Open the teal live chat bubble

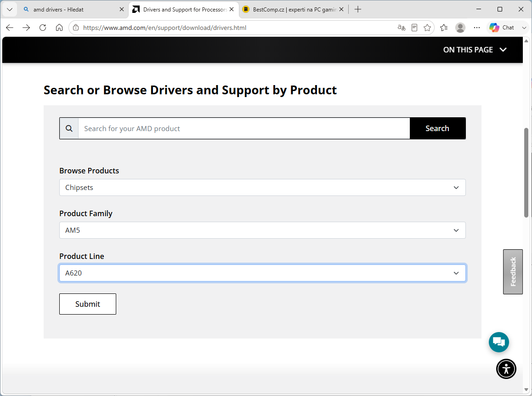(499, 342)
